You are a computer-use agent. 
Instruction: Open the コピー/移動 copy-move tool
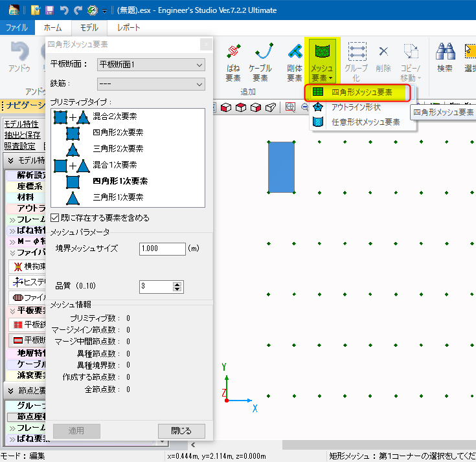(411, 62)
